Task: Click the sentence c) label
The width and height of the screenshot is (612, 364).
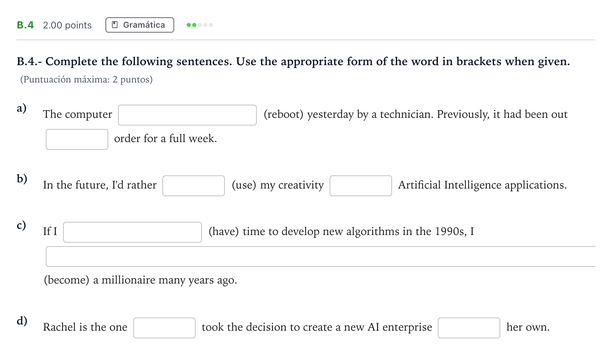Action: pyautogui.click(x=21, y=225)
